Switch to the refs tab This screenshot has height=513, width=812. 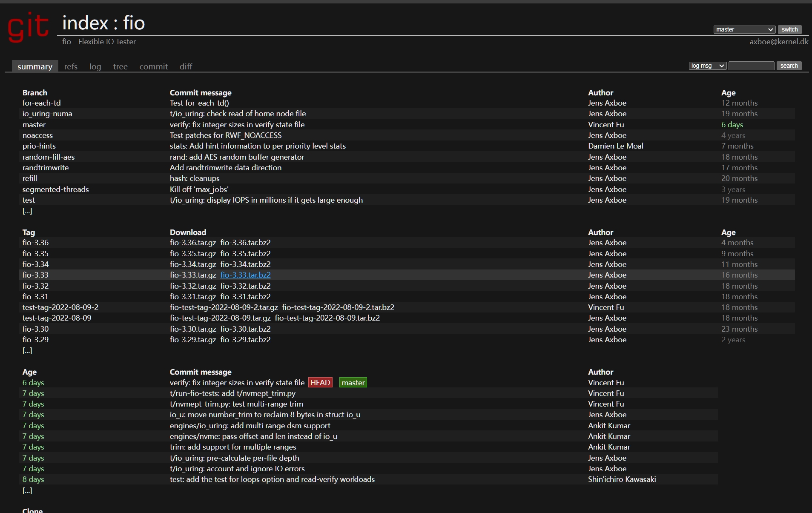[x=71, y=66]
